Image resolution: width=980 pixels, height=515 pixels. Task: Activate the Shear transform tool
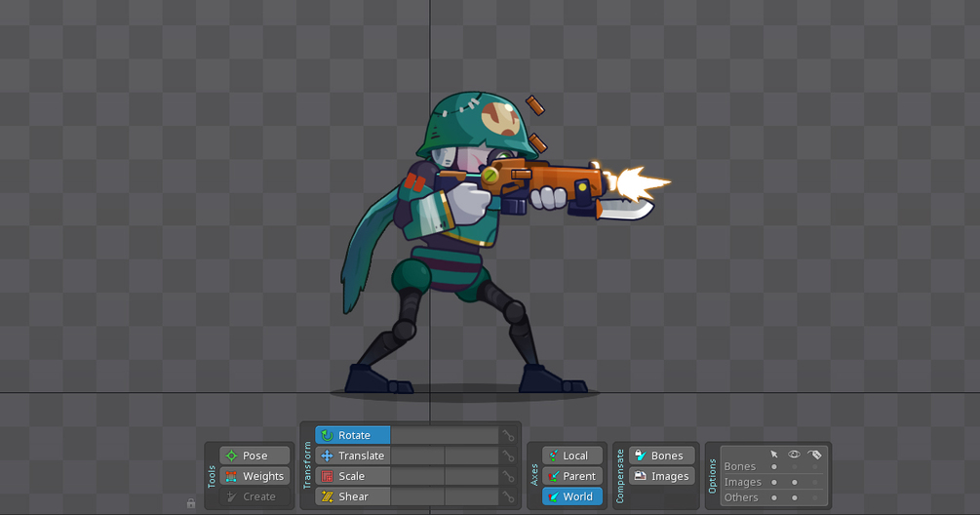pyautogui.click(x=352, y=496)
